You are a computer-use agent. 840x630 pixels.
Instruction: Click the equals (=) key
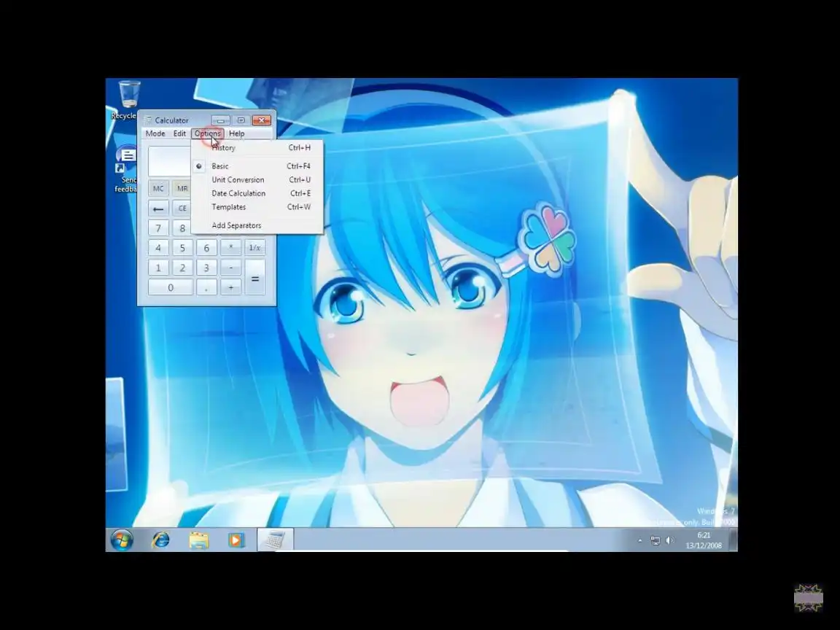[x=255, y=278]
